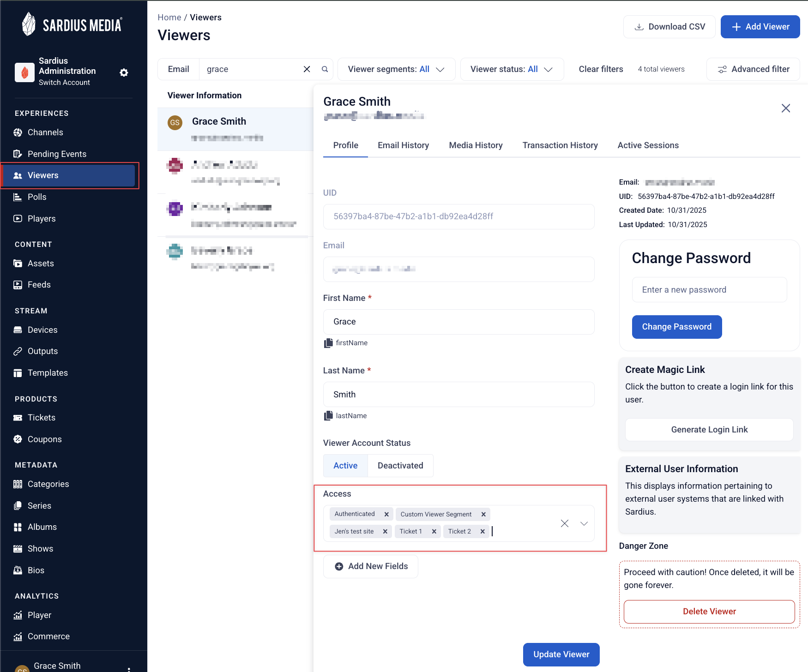808x672 pixels.
Task: Clear the 'grace' search text with X icon
Action: pos(307,69)
